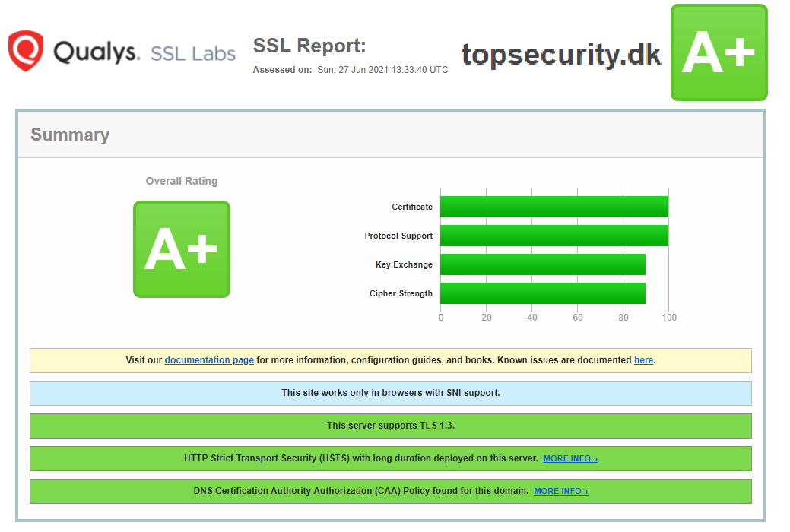Click the Qualys wordmark text
This screenshot has width=790, height=532.
coord(97,52)
